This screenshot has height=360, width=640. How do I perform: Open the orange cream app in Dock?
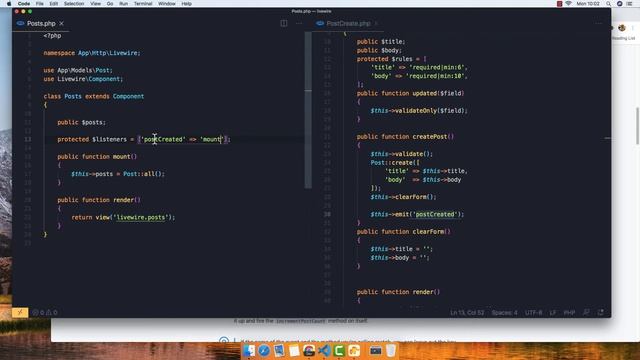point(354,351)
